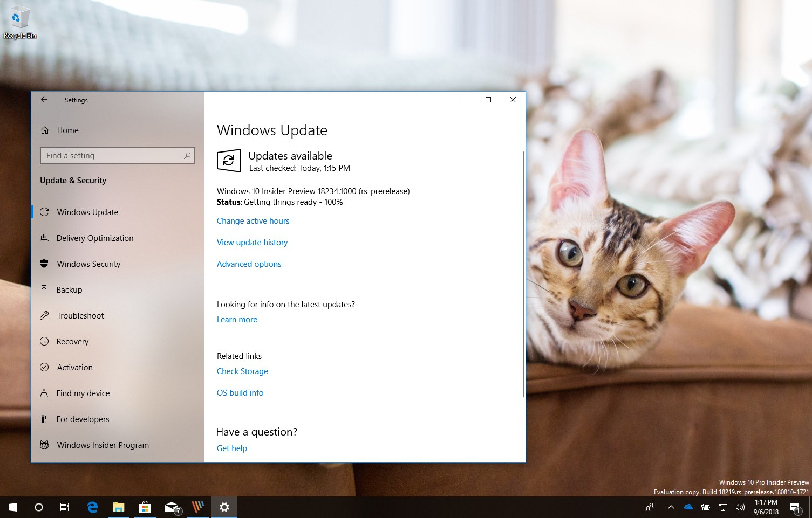Click the network icon in system tray
Image resolution: width=812 pixels, height=518 pixels.
723,507
